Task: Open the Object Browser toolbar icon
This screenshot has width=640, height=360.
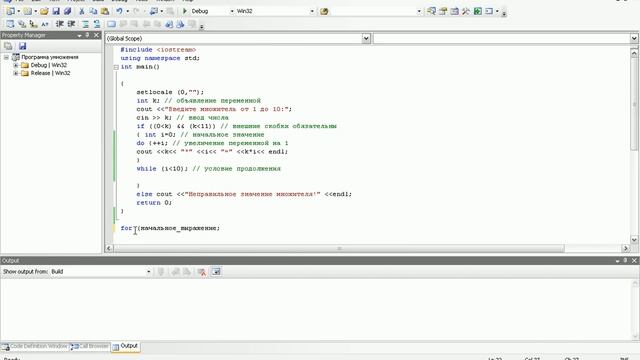Action: click(x=454, y=11)
